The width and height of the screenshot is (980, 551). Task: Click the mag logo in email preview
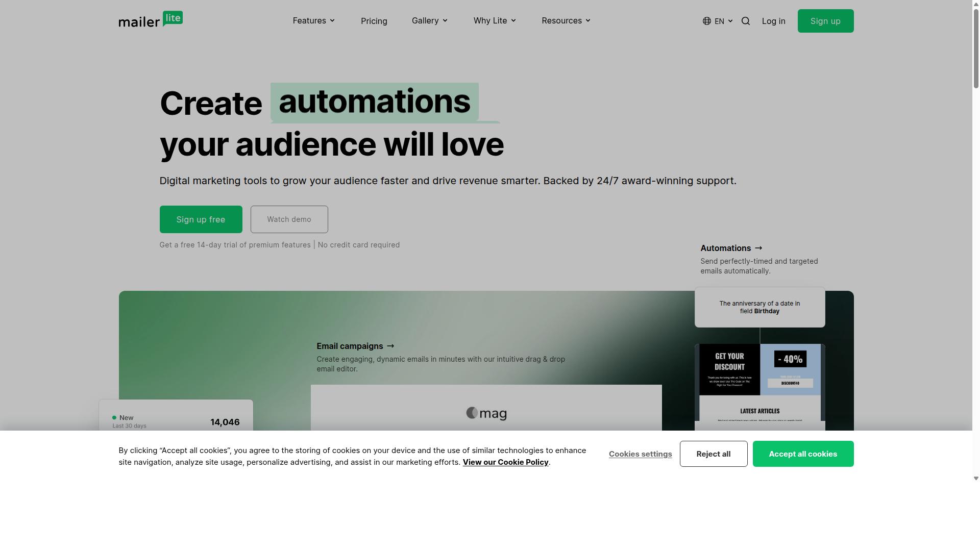tap(486, 413)
